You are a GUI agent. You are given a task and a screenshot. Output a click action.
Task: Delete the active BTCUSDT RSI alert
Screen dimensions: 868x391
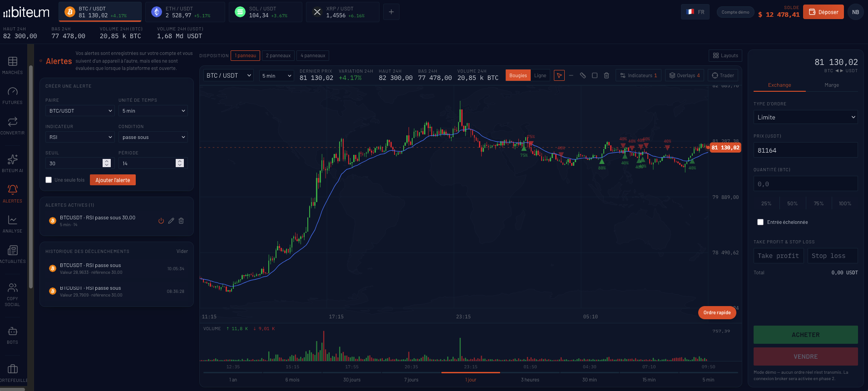tap(181, 221)
